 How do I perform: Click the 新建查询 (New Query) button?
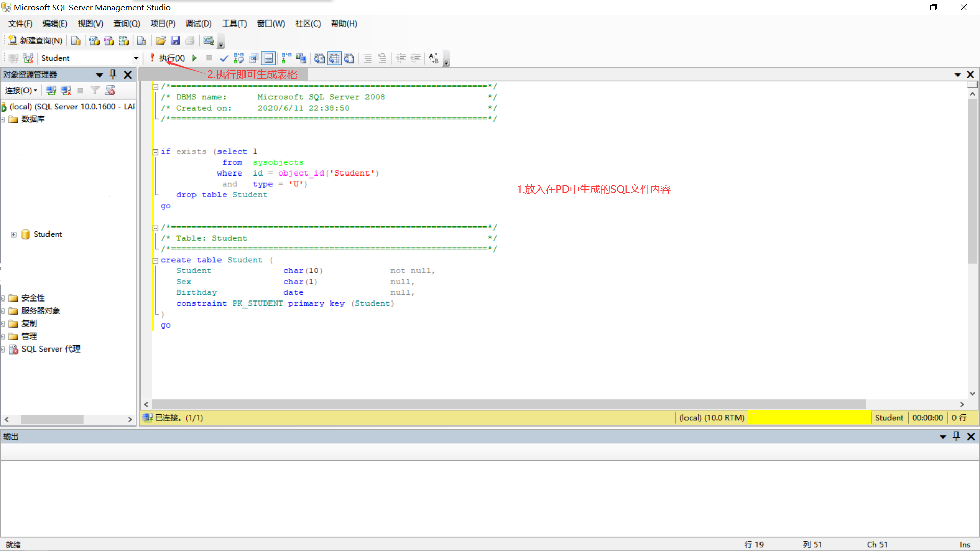[x=35, y=41]
